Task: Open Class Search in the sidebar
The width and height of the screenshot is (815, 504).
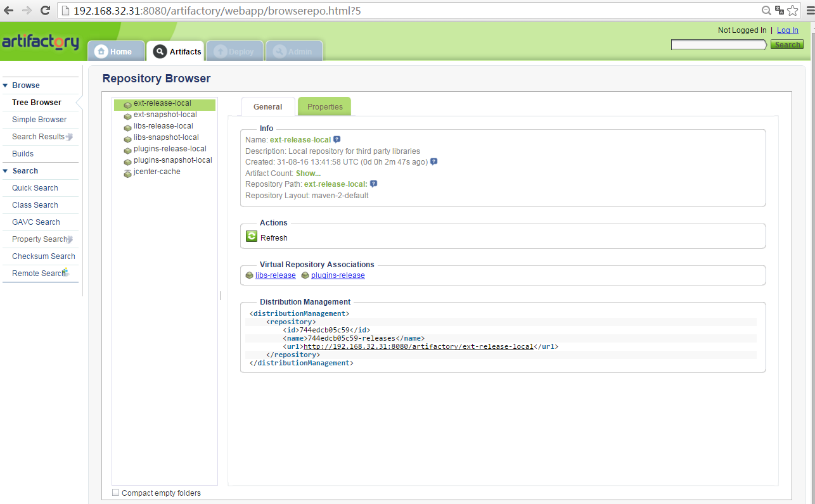Action: [x=35, y=205]
